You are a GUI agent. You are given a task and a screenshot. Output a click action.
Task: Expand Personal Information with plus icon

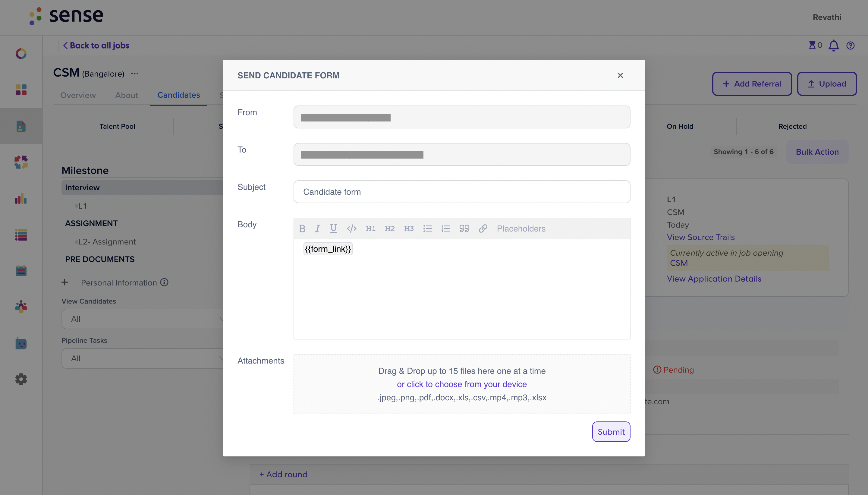(x=64, y=282)
